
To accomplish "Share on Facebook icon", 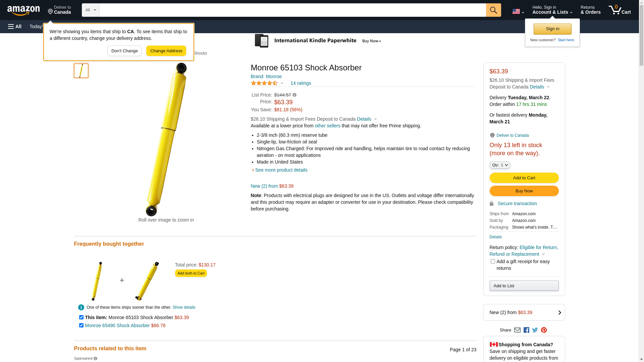I will click(x=526, y=330).
